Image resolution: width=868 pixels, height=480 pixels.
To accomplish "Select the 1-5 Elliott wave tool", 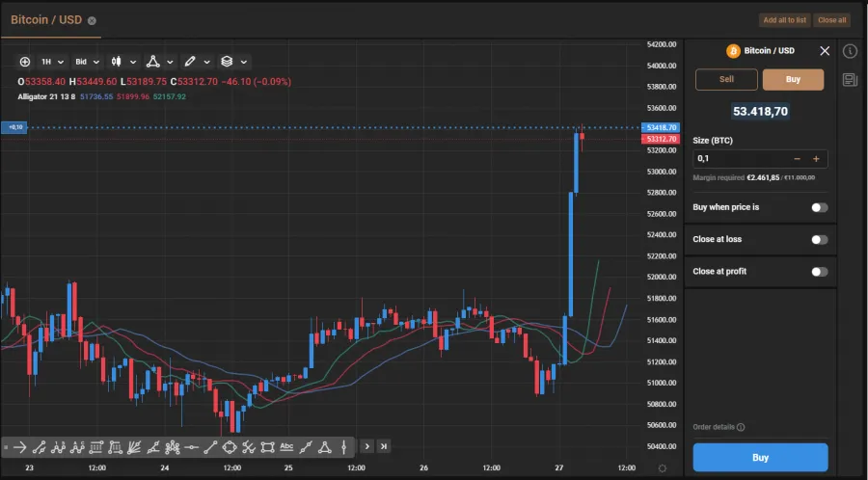I will [x=58, y=447].
